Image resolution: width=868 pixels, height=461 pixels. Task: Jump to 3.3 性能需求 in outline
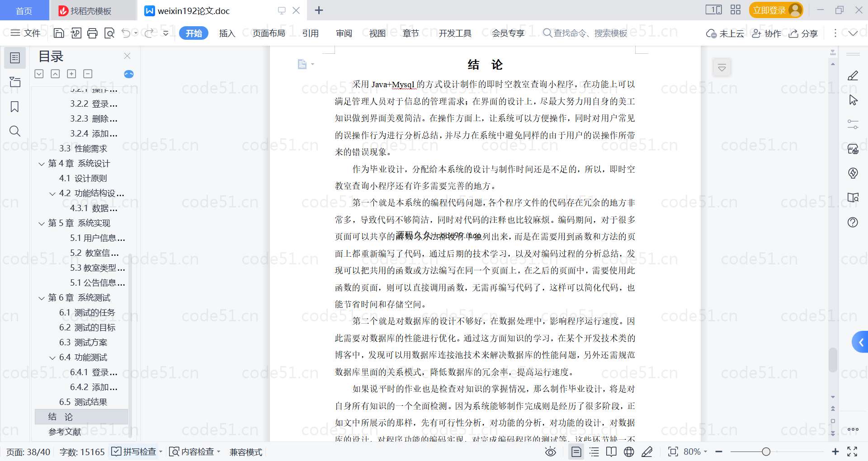(x=83, y=149)
